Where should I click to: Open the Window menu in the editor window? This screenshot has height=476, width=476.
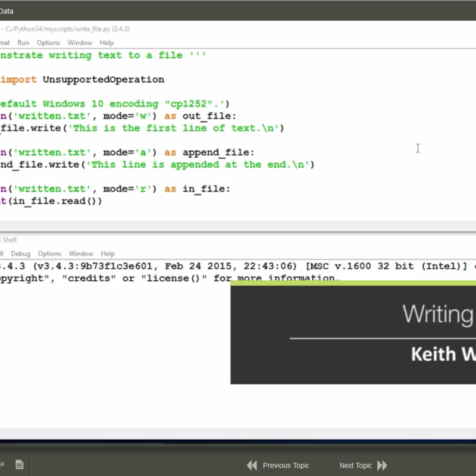tap(80, 43)
